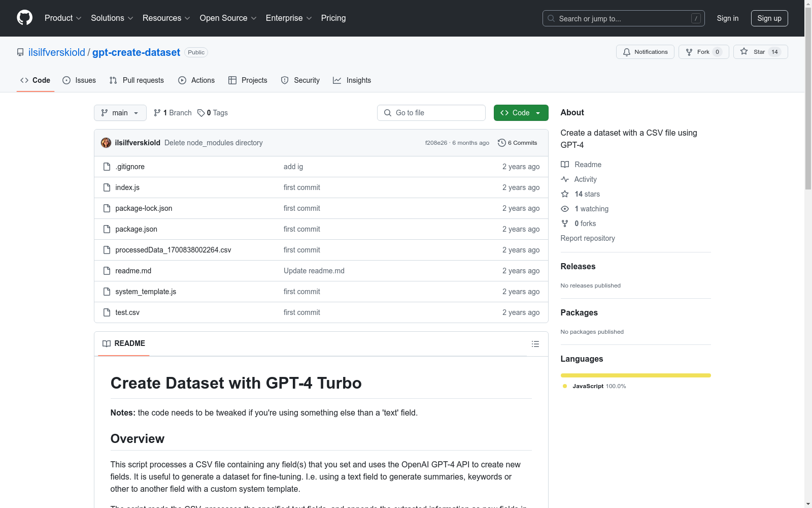This screenshot has height=508, width=812.
Task: Click the yellow JavaScript language bar
Action: 636,375
